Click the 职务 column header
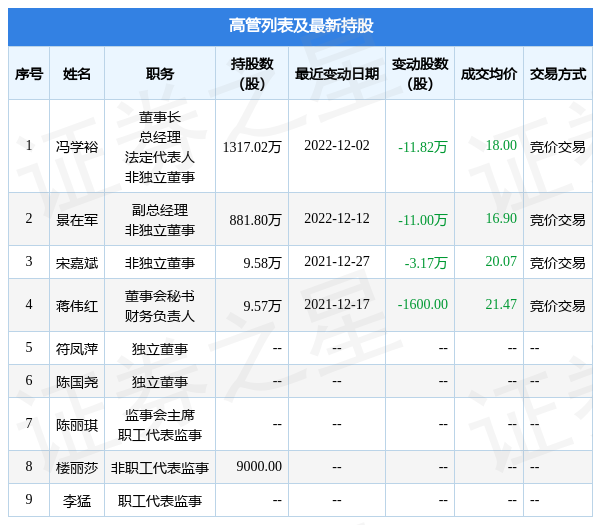 click(x=160, y=74)
